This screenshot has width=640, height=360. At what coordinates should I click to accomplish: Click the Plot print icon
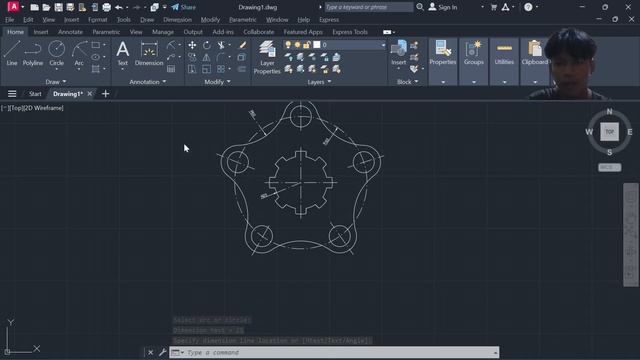107,7
